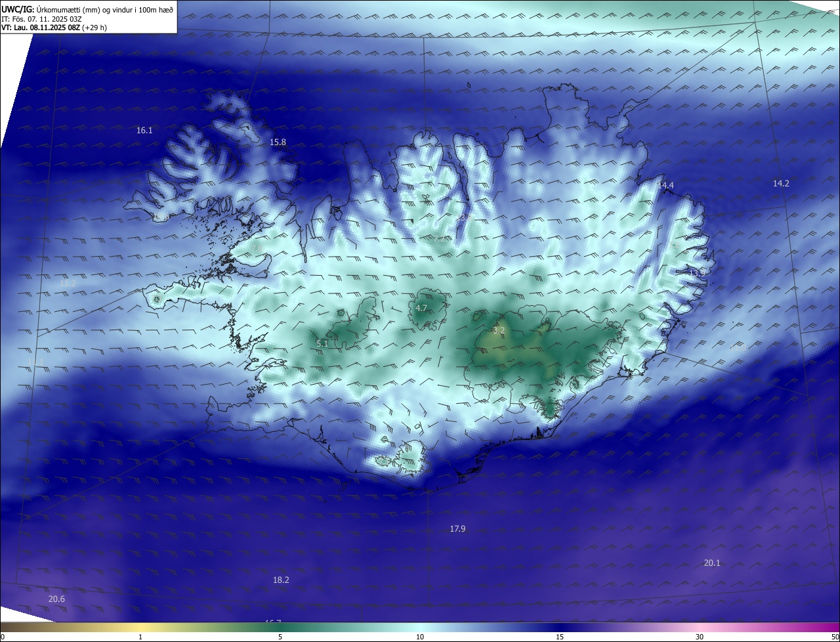Click the 1 tick on the color scale
840x642 pixels.
[x=140, y=637]
